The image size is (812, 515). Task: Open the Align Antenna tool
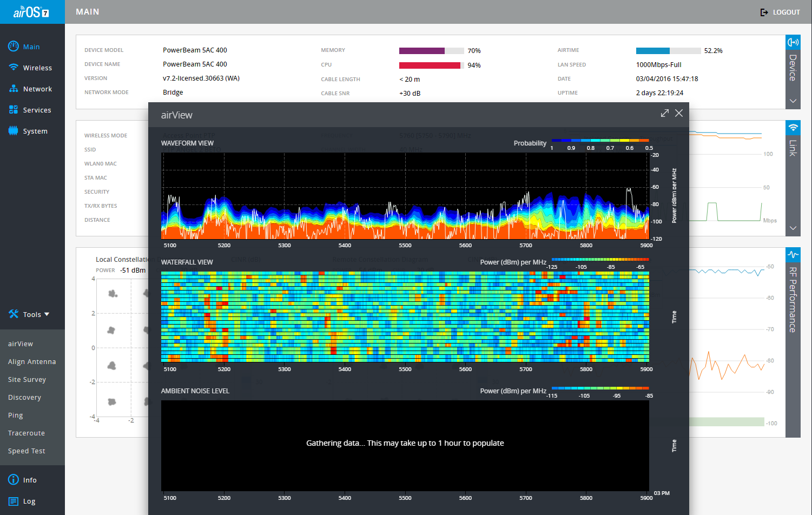[x=32, y=362]
